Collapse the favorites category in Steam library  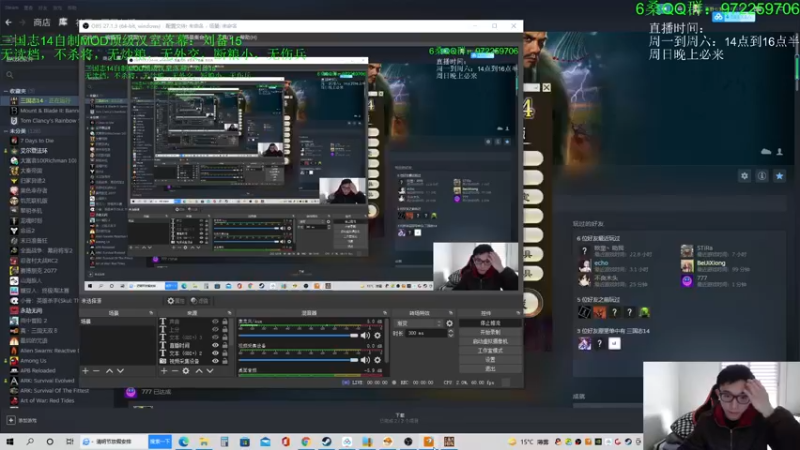(6, 91)
